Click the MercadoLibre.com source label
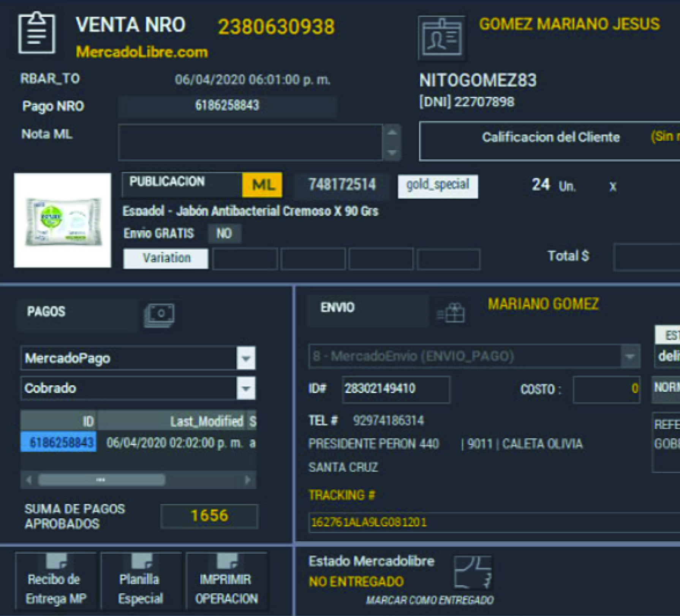Image resolution: width=680 pixels, height=616 pixels. pyautogui.click(x=142, y=52)
